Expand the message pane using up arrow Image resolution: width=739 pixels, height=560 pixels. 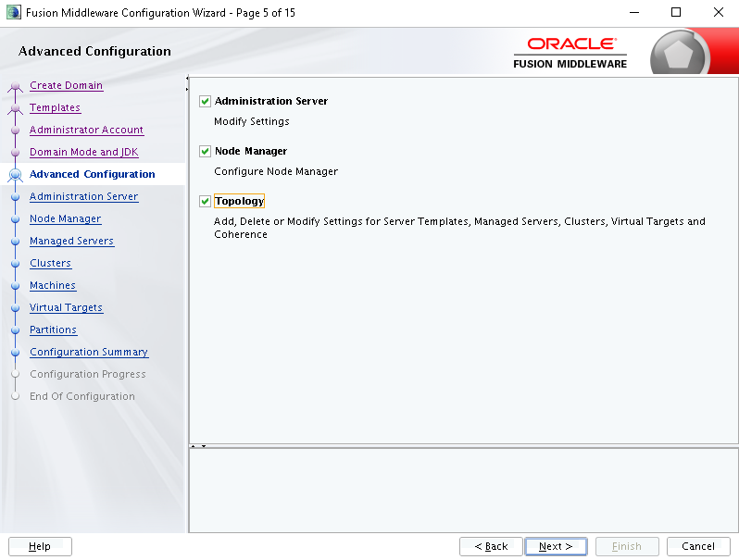tap(194, 446)
